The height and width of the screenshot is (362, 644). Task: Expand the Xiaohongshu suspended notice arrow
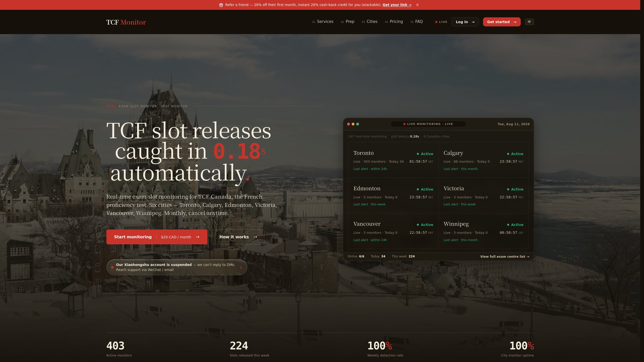click(241, 267)
